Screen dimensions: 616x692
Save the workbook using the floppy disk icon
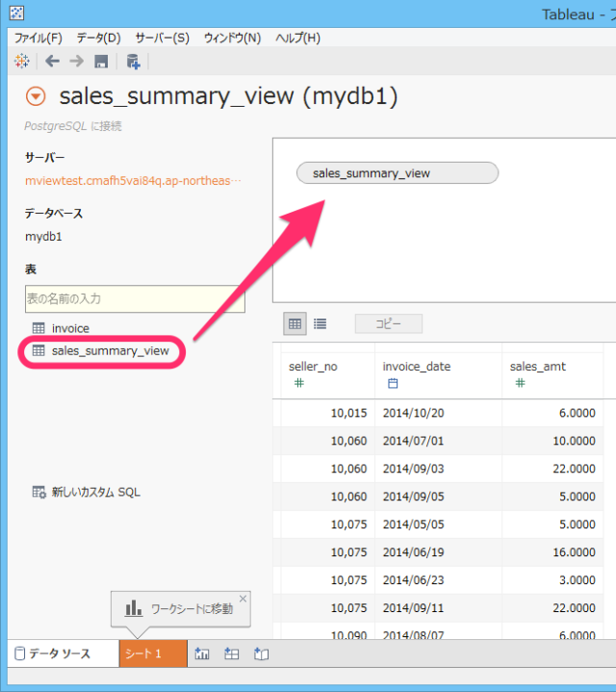[x=101, y=62]
